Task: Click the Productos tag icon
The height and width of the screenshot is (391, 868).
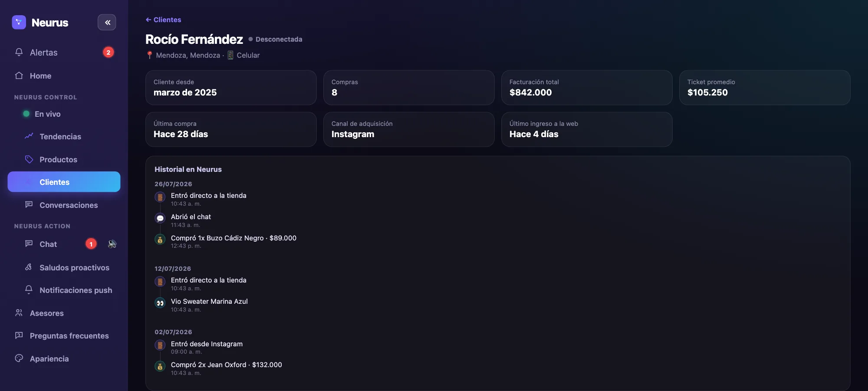Action: 29,159
